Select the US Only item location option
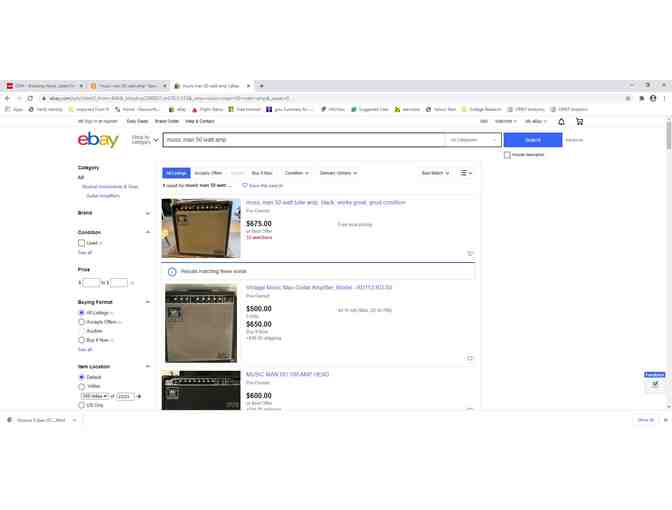The height and width of the screenshot is (510, 672). tap(82, 405)
